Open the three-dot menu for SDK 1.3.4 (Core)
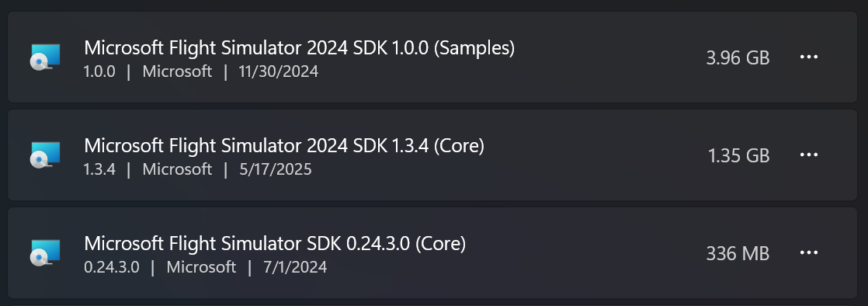The height and width of the screenshot is (306, 868). tap(809, 155)
